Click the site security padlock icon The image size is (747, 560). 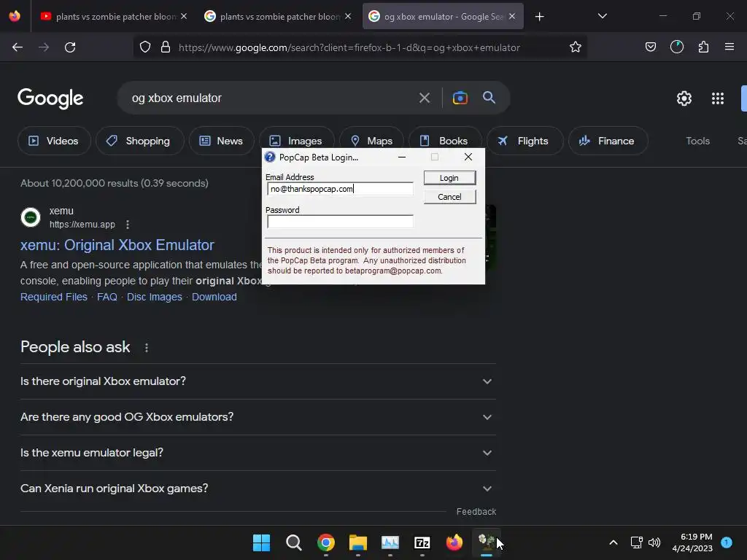(x=166, y=47)
